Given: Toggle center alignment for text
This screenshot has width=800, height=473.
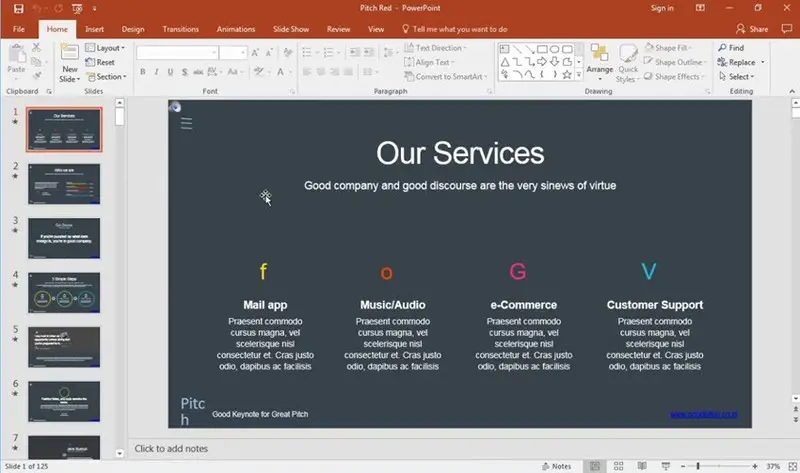Looking at the screenshot, I should click(x=320, y=72).
